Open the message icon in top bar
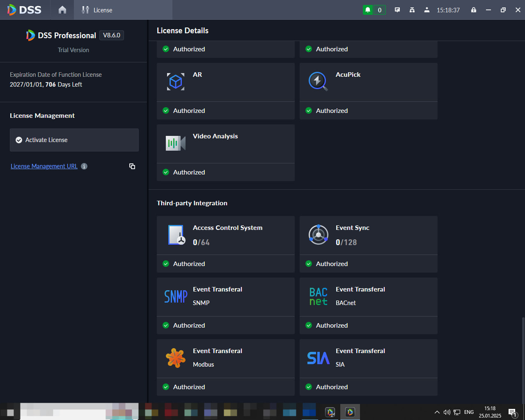The width and height of the screenshot is (525, 420). (397, 10)
